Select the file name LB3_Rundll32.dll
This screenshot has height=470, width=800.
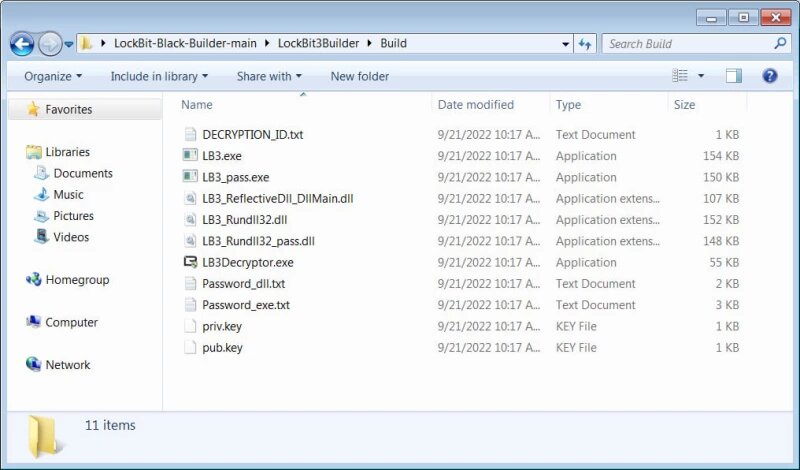coord(244,220)
